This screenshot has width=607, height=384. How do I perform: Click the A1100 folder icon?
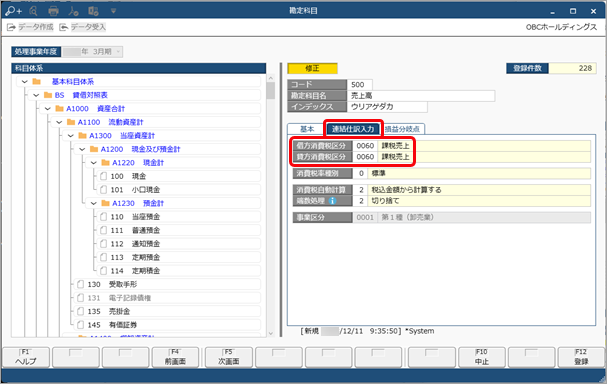click(x=71, y=122)
